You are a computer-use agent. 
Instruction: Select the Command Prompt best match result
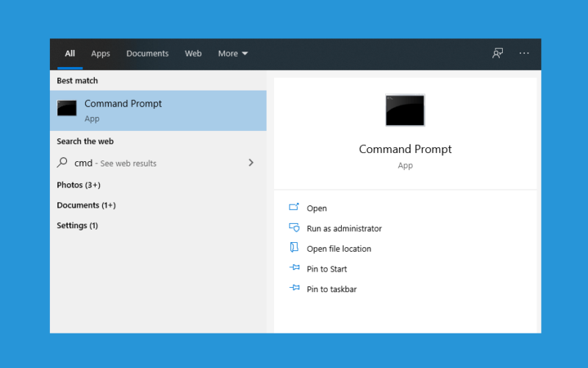(x=158, y=111)
